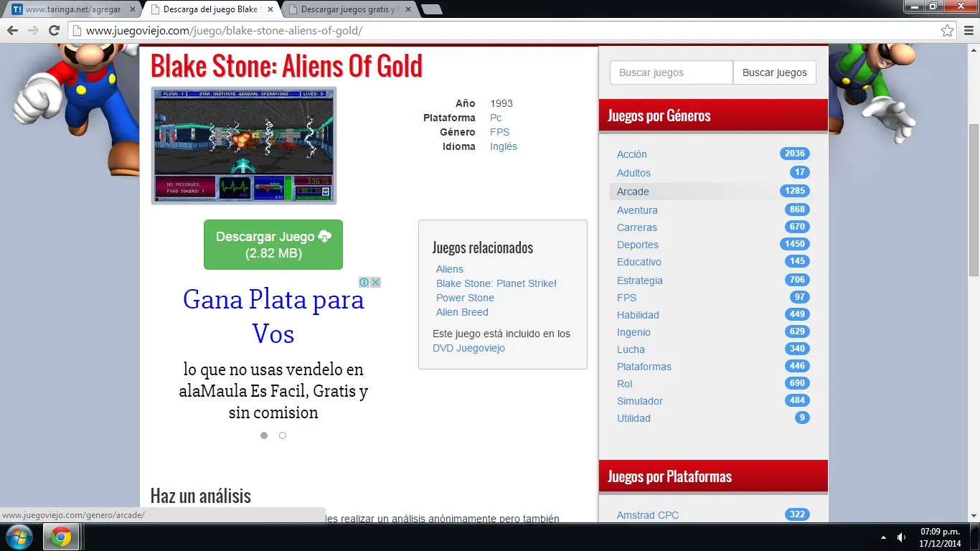Screen dimensions: 980x551
Task: Open the 'Amstrad CPC' platform link
Action: (x=648, y=515)
